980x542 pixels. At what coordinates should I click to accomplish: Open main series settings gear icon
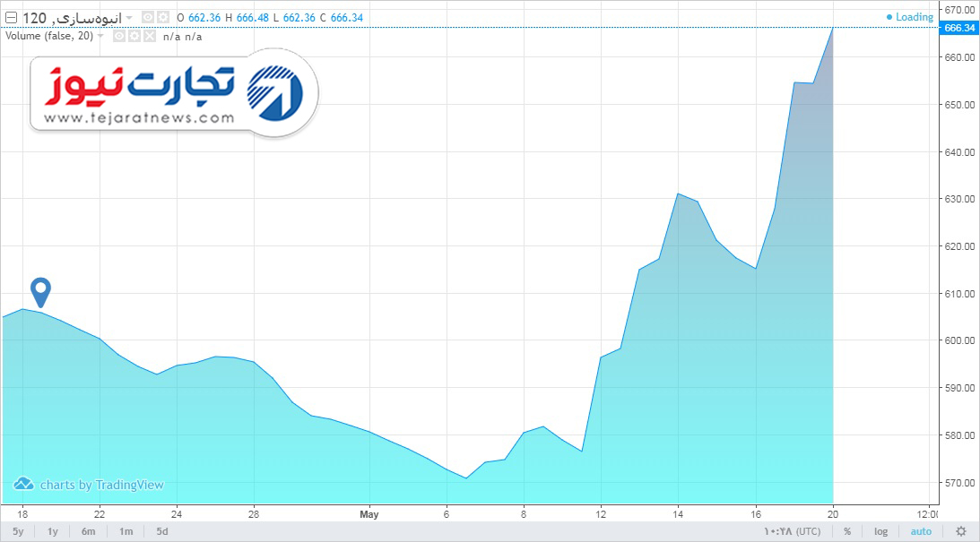(x=162, y=18)
